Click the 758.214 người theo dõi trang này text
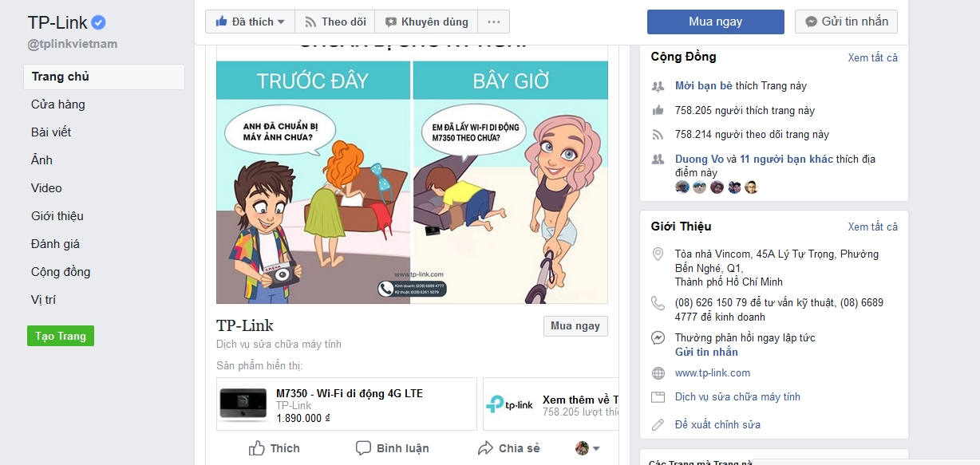Screen dimensions: 980x465 (x=752, y=134)
